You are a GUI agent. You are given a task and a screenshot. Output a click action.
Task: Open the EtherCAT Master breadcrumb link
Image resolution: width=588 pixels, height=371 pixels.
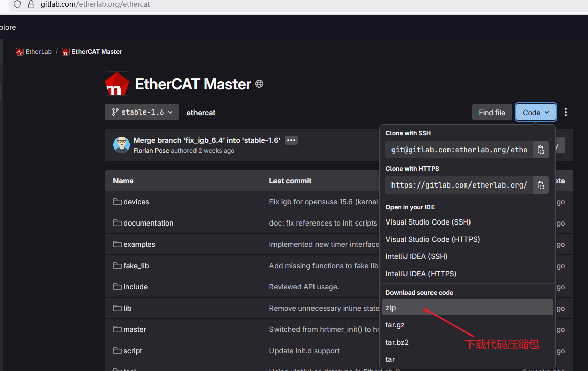coord(97,52)
